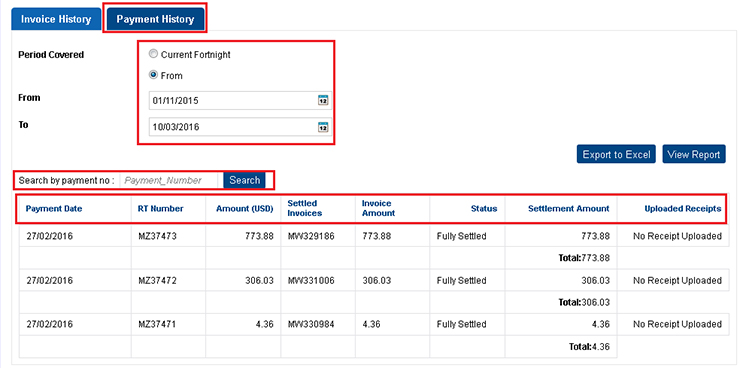Click Fully Settled status for MW331006
This screenshot has width=740, height=368.
pos(462,281)
